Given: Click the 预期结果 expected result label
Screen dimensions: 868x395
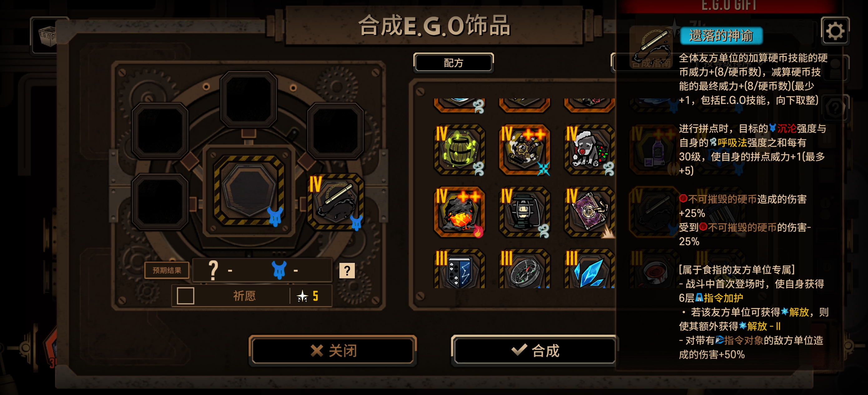Looking at the screenshot, I should click(x=167, y=271).
